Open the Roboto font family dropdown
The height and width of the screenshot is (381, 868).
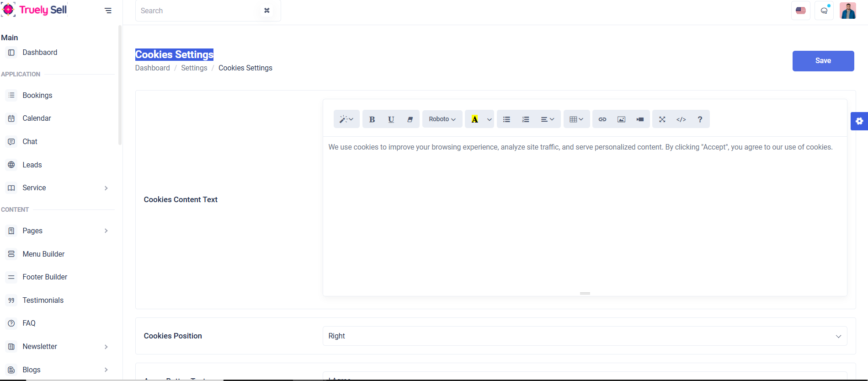click(x=442, y=119)
